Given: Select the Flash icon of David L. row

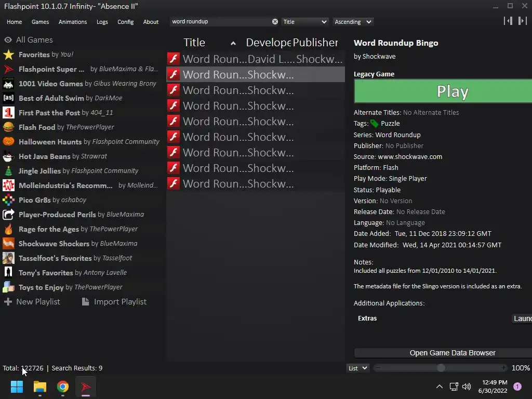Looking at the screenshot, I should pos(174,59).
